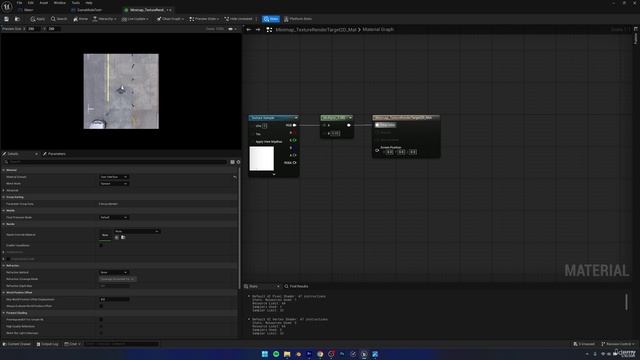Viewport: 640px width, 360px height.
Task: Click the Texture Sample RGB output pin
Action: tap(294, 125)
